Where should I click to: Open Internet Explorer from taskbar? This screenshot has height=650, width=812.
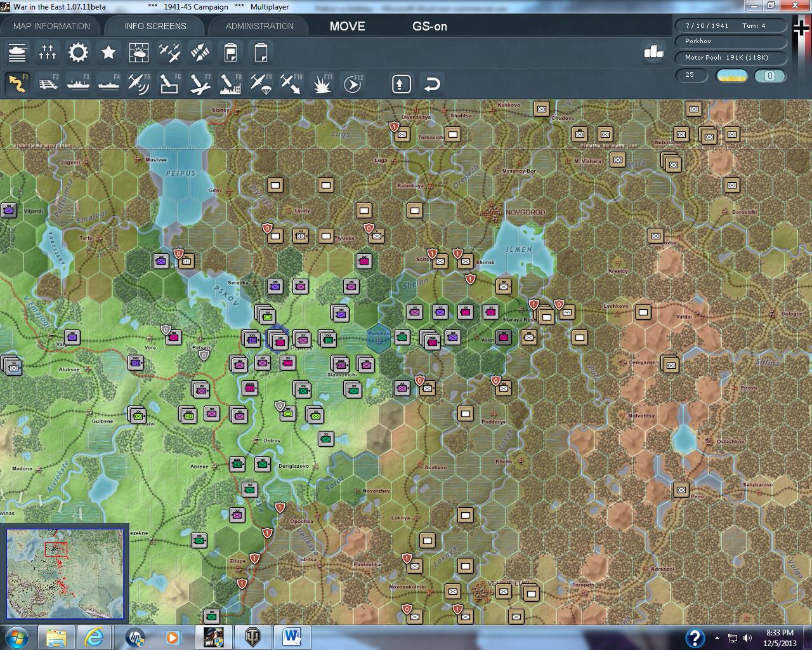click(95, 637)
